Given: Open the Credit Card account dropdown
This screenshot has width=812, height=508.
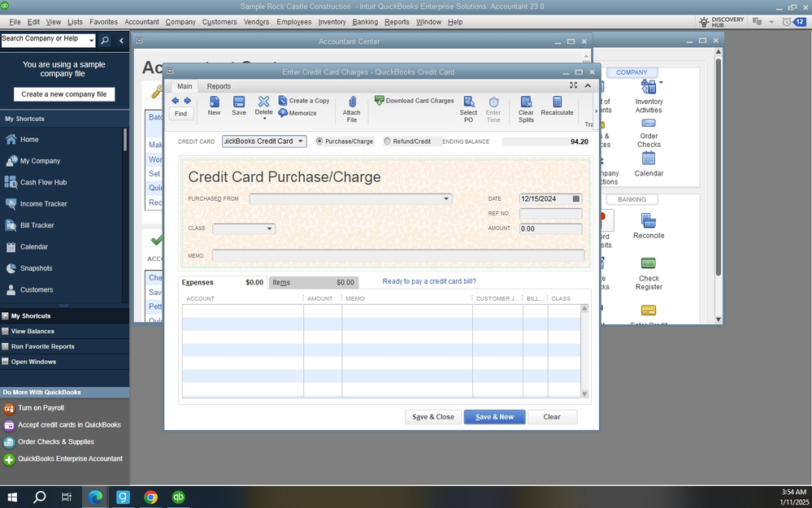Looking at the screenshot, I should [301, 141].
